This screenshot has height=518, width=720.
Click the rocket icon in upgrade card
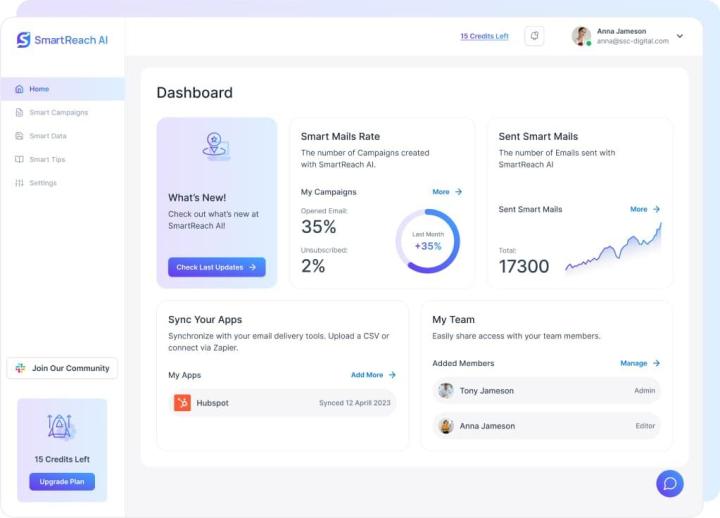[x=62, y=427]
